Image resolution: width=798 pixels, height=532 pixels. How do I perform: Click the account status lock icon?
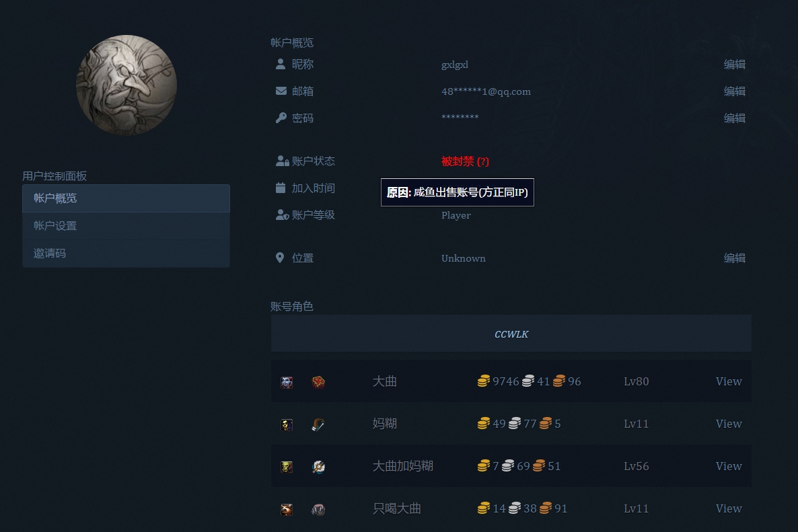pos(281,160)
